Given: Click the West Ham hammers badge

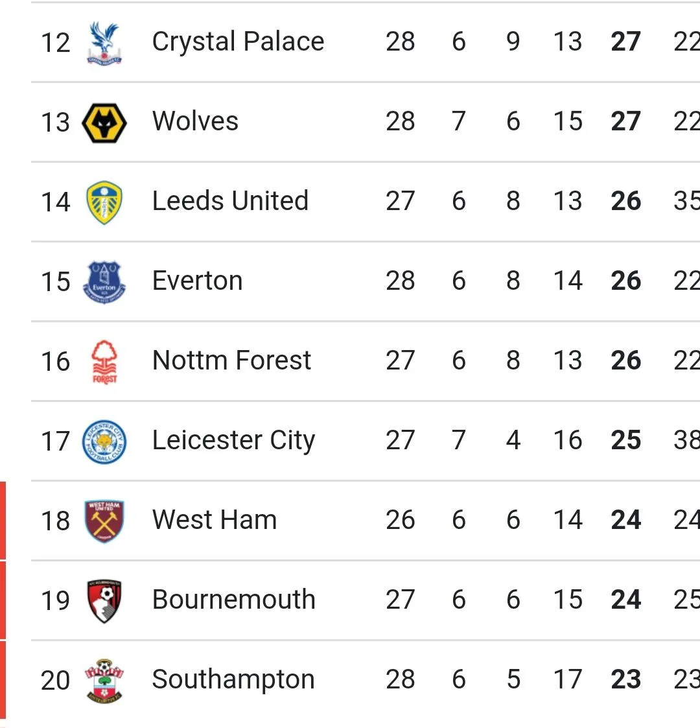Looking at the screenshot, I should click(104, 521).
